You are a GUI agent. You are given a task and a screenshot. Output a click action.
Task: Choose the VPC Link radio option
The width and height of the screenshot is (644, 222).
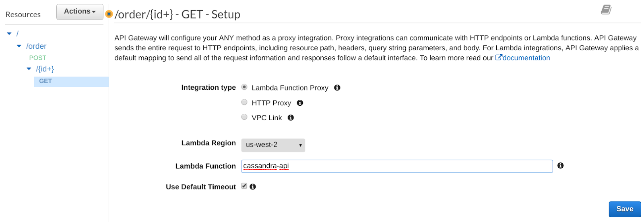[244, 117]
